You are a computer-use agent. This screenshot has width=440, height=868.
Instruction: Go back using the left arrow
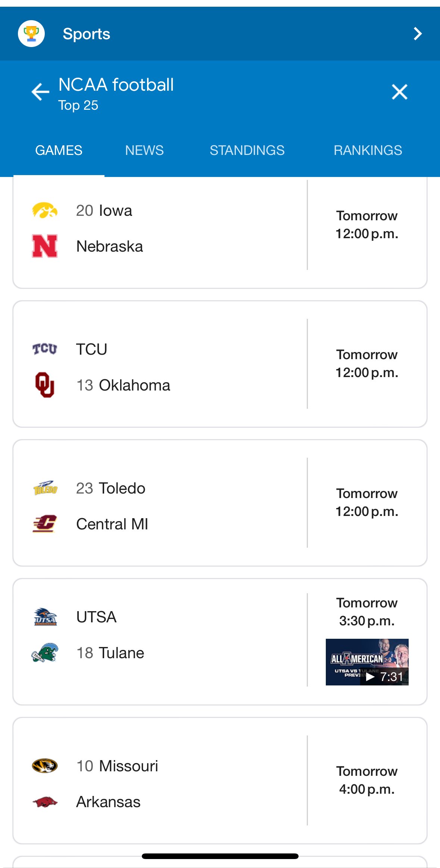pos(40,92)
